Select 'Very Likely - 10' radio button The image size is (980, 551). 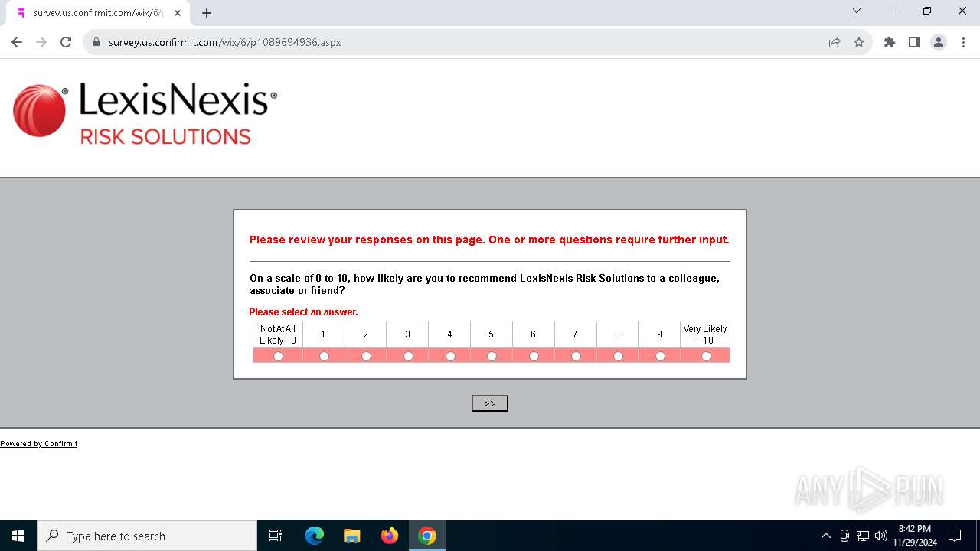[706, 357]
